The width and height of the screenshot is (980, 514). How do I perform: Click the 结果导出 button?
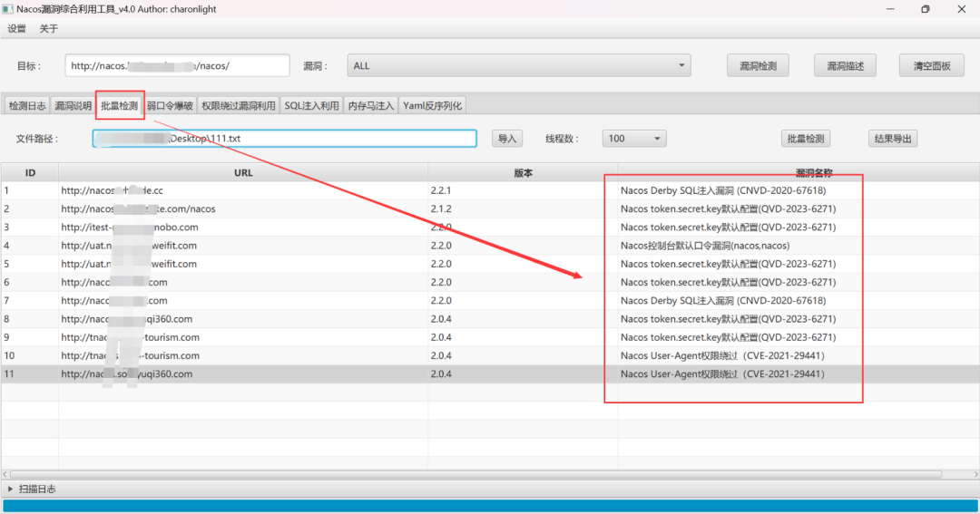pos(893,139)
